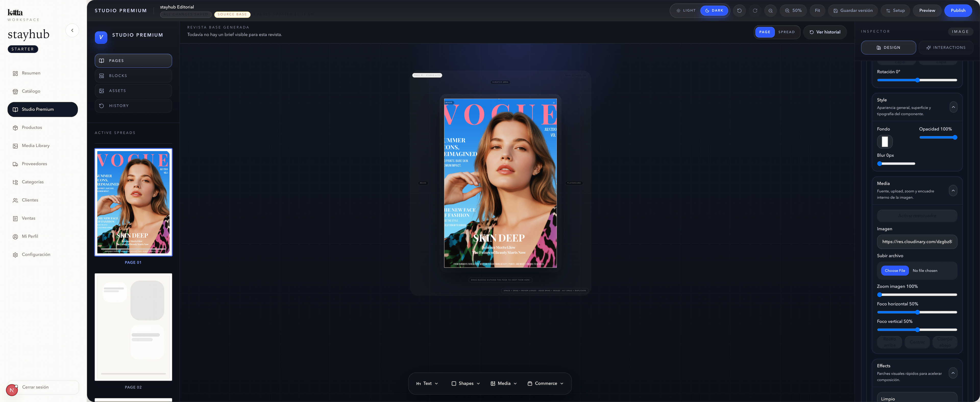Click the white Fondo color swatch

(885, 142)
